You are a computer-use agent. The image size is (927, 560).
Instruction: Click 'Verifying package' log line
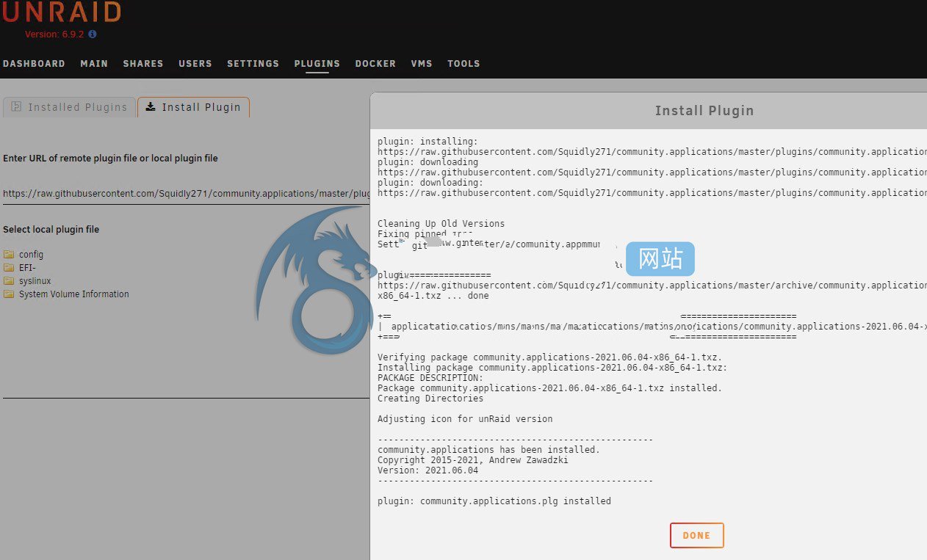(549, 357)
